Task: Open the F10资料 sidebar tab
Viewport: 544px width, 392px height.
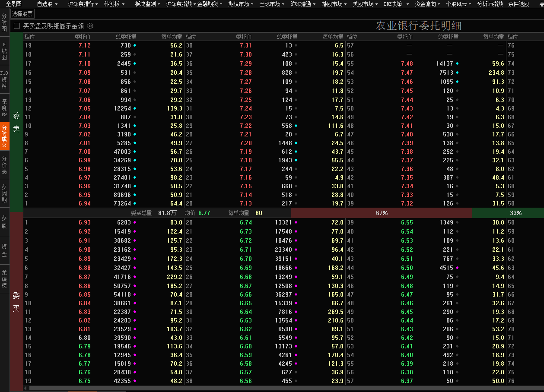Action: 4,79
